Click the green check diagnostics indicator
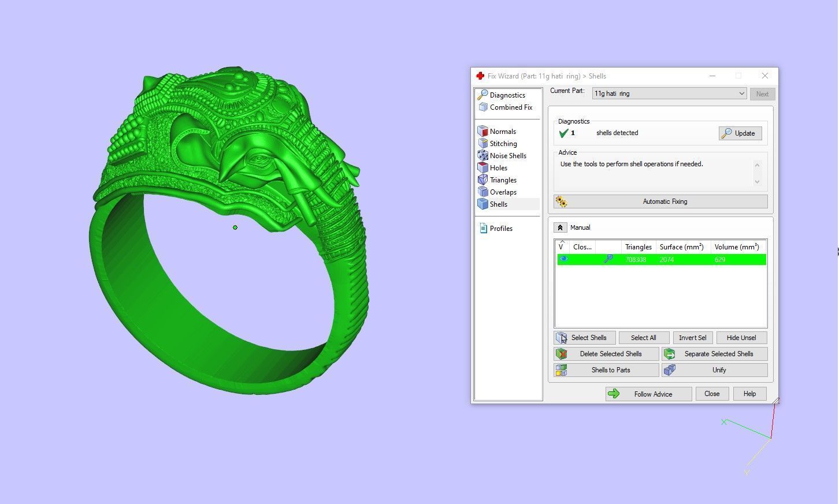Image resolution: width=839 pixels, height=504 pixels. (563, 133)
